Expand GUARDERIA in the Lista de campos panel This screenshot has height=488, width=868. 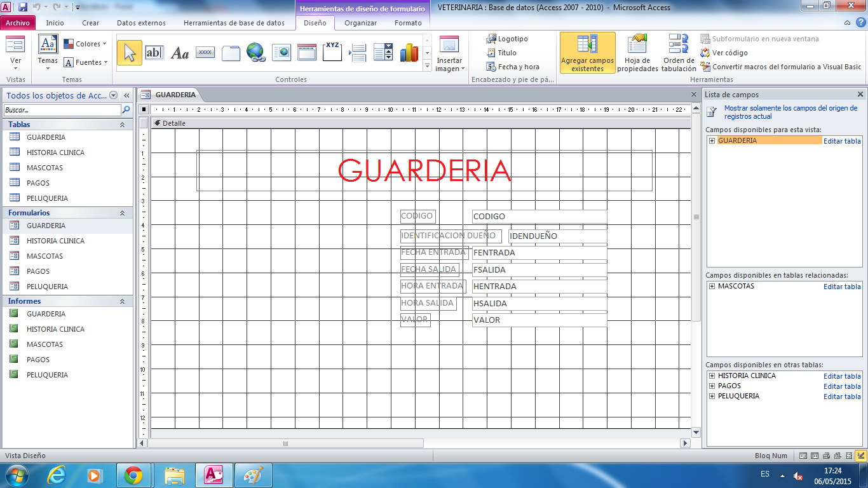pyautogui.click(x=712, y=140)
